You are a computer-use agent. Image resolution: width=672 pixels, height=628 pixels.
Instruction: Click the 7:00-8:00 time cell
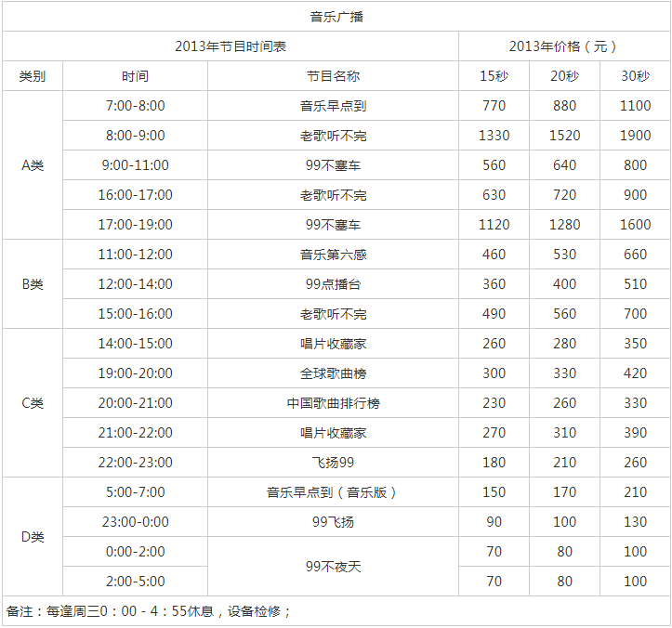[135, 106]
